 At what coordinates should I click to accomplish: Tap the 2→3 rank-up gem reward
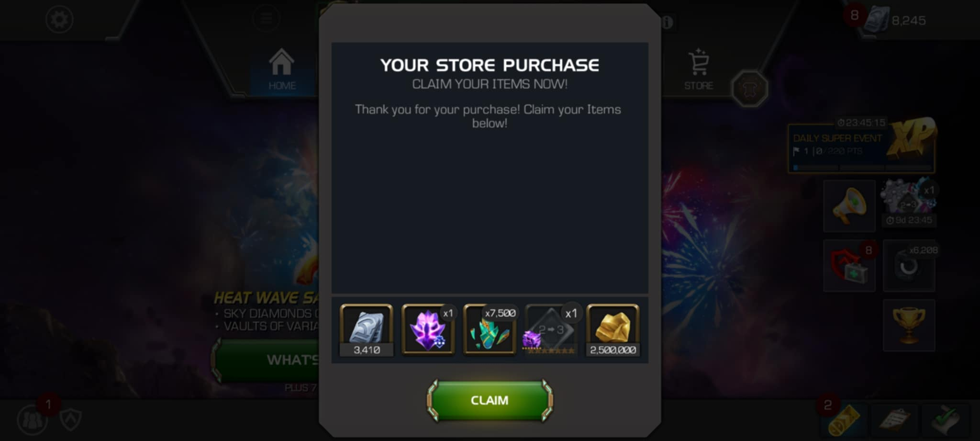pos(551,330)
